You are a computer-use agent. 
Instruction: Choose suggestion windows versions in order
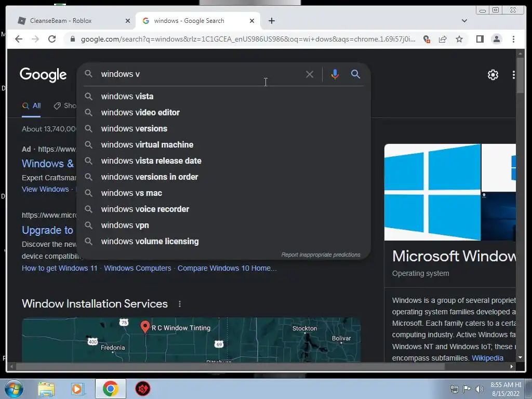pos(223,177)
